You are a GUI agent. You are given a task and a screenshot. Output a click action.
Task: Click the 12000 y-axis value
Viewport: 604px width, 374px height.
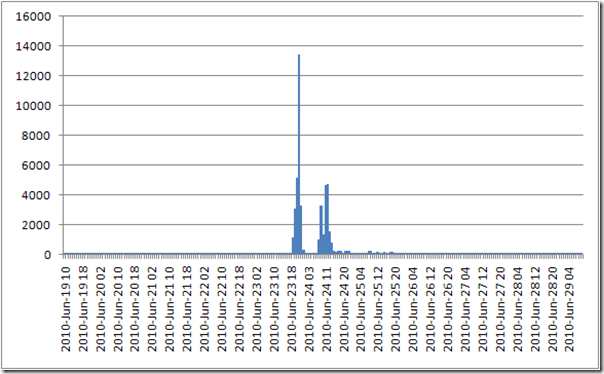pos(33,76)
